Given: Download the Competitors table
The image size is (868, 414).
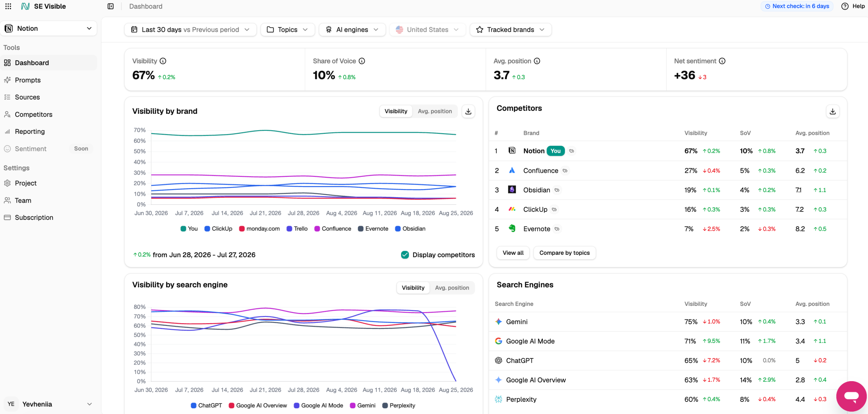Looking at the screenshot, I should pyautogui.click(x=833, y=111).
